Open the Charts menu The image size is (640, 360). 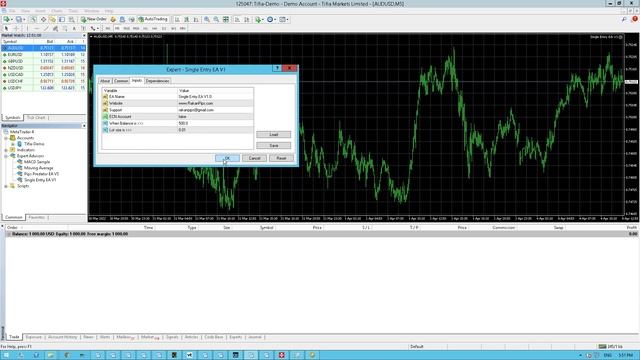point(57,11)
